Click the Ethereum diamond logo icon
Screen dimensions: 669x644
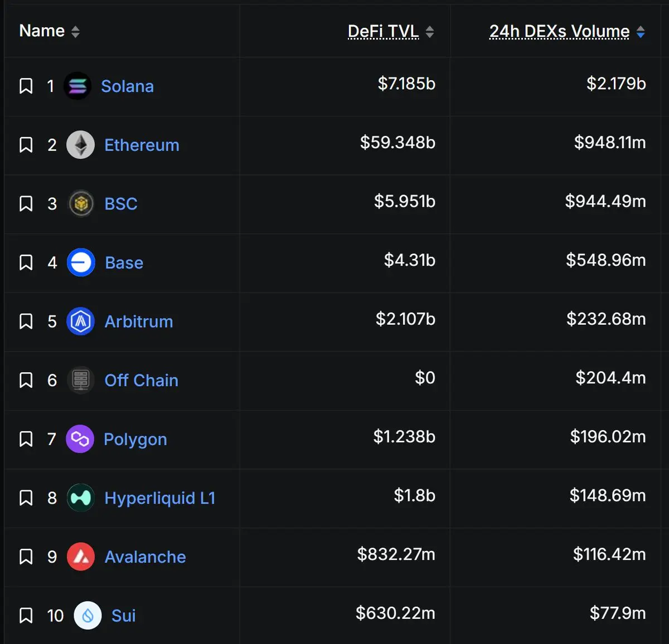pos(81,145)
